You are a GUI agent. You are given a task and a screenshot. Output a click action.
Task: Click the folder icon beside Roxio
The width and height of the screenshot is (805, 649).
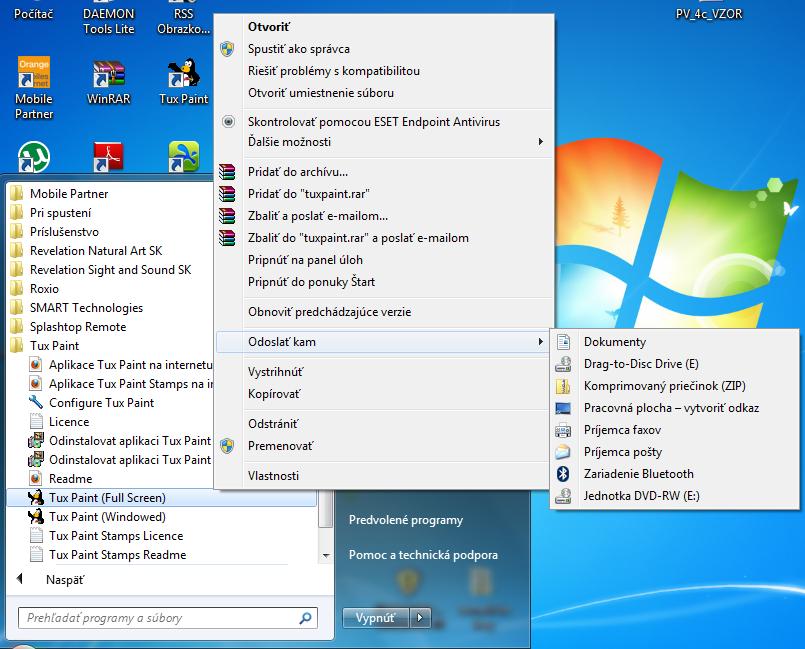pyautogui.click(x=16, y=289)
